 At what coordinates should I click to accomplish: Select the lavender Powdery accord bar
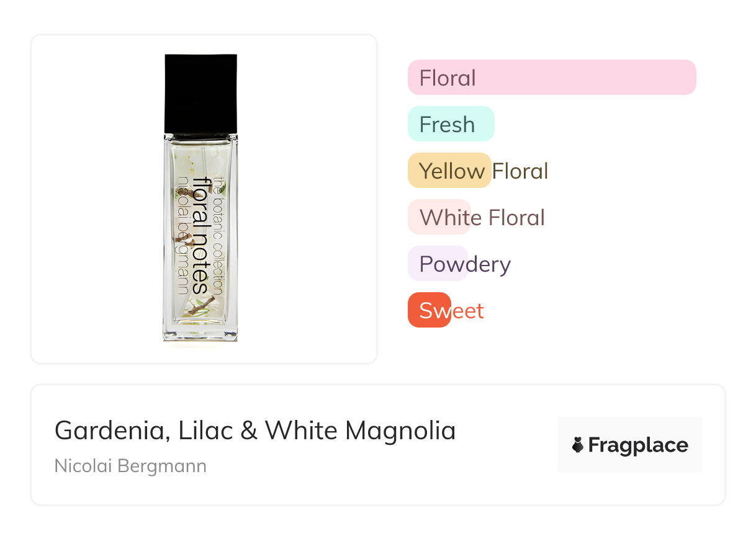438,264
